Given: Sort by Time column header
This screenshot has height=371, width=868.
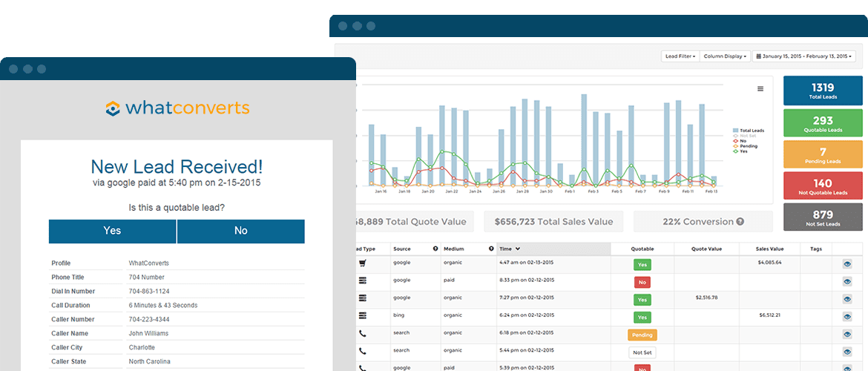Looking at the screenshot, I should click(x=553, y=249).
